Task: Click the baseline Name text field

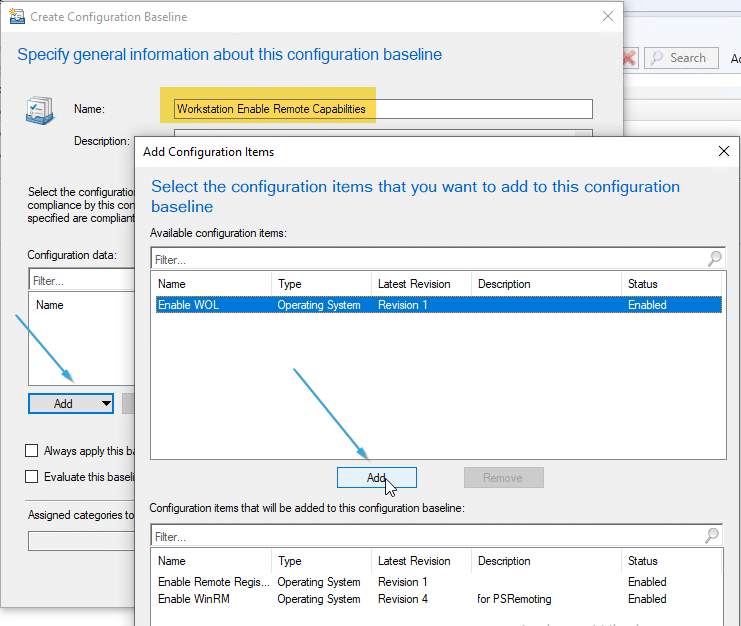Action: point(383,109)
